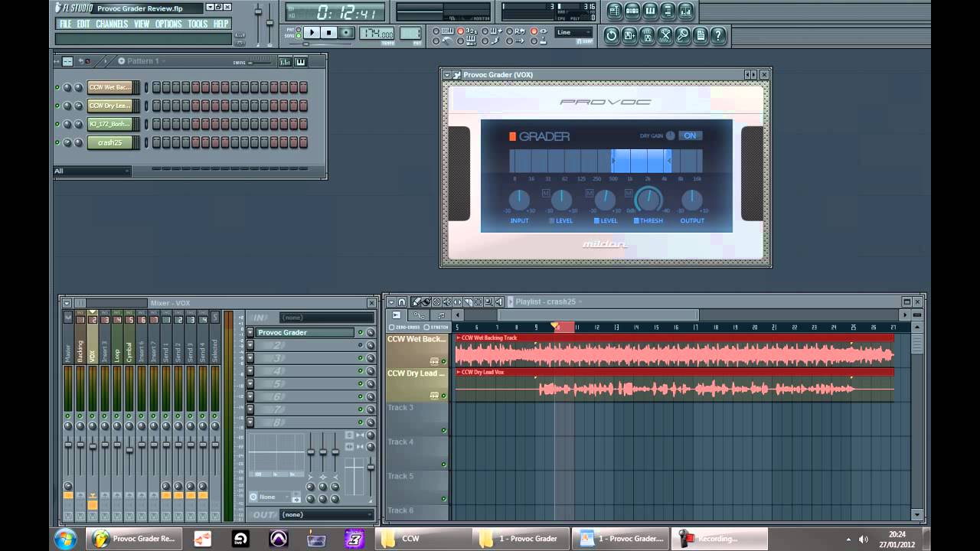Mute the CCW Wet Bac... channel LED

[x=57, y=87]
